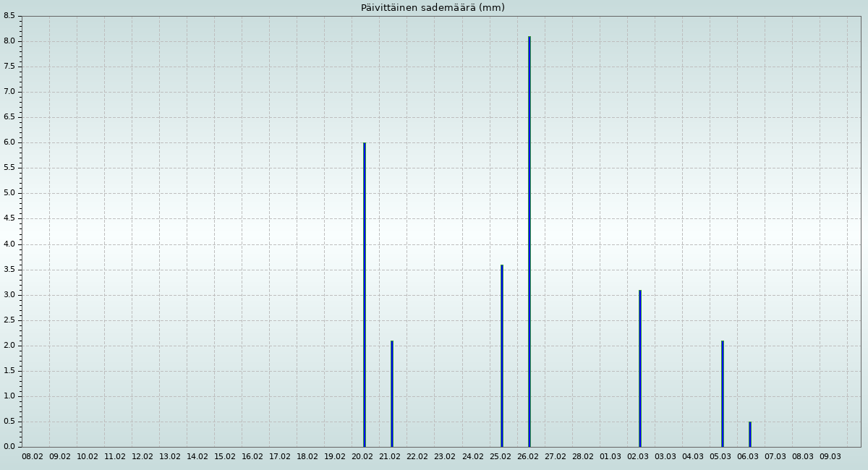This screenshot has height=470, width=868.
Task: Select the 14.02 x-axis label
Action: click(x=197, y=457)
